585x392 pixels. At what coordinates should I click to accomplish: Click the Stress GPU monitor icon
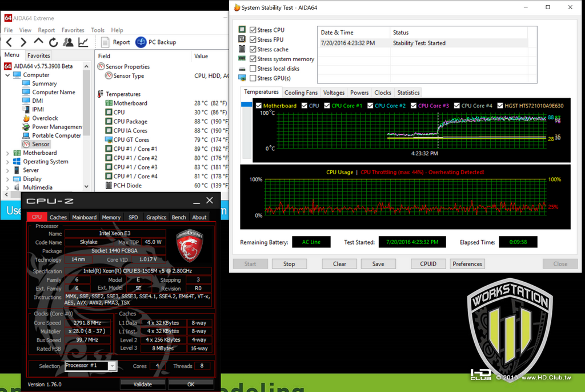tap(242, 78)
